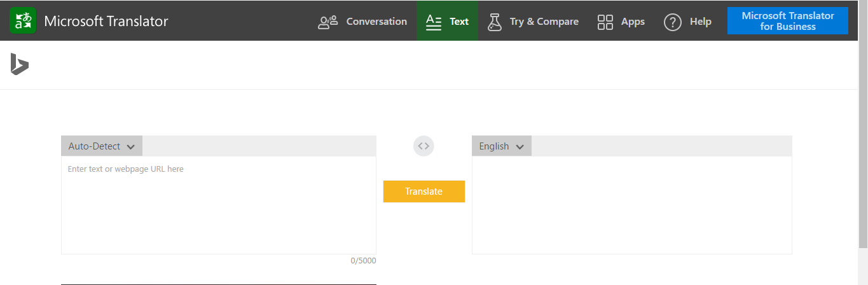Switch to the Conversation tab label
Screen dimensions: 868x285
point(376,22)
